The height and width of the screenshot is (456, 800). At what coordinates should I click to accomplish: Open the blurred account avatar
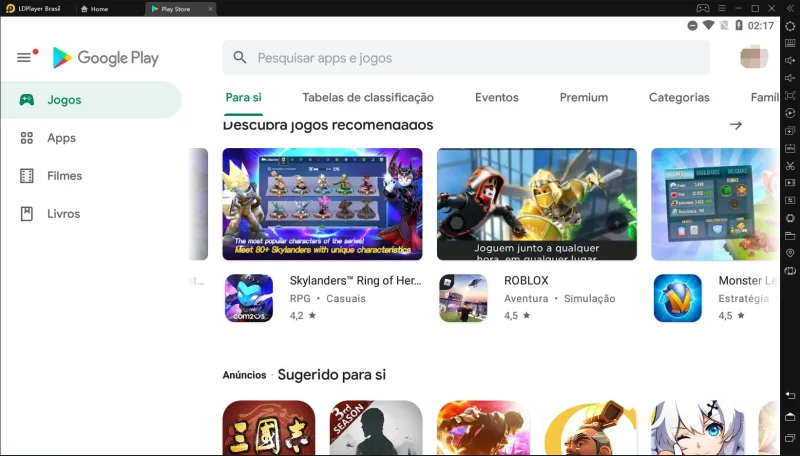tap(754, 57)
